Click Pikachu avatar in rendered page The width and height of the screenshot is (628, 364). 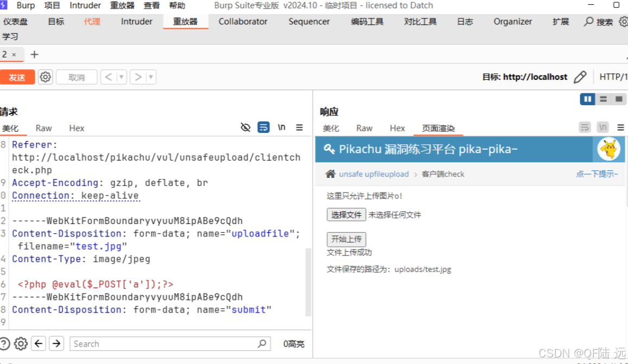(x=609, y=149)
